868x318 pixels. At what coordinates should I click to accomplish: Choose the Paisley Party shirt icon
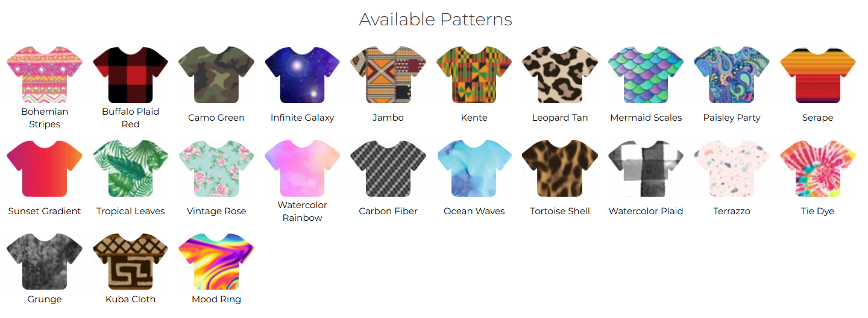732,75
